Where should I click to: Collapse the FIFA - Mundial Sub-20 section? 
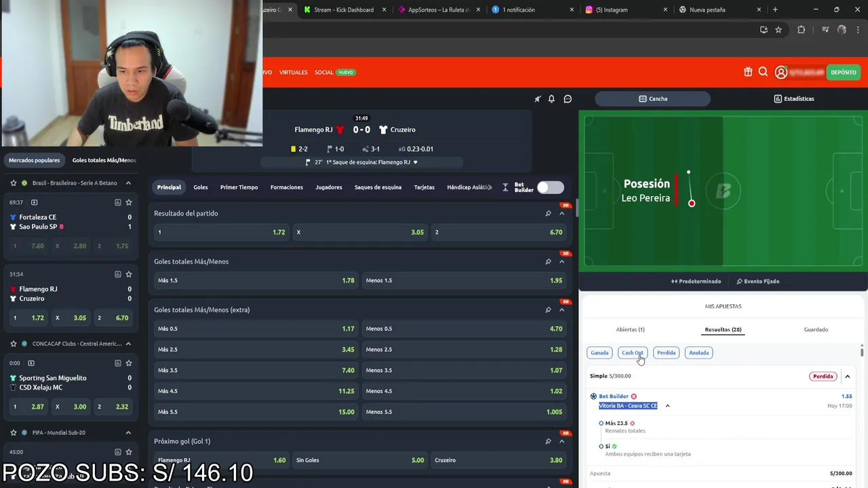point(128,432)
